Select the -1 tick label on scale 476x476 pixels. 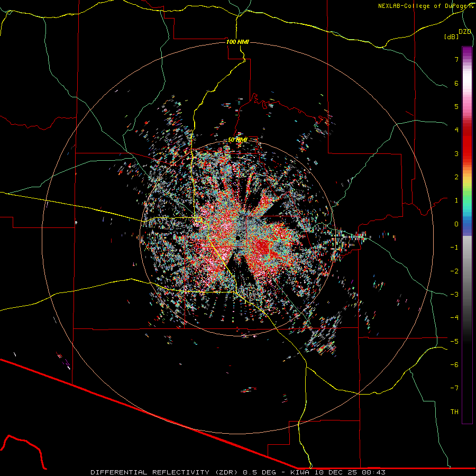click(x=454, y=248)
